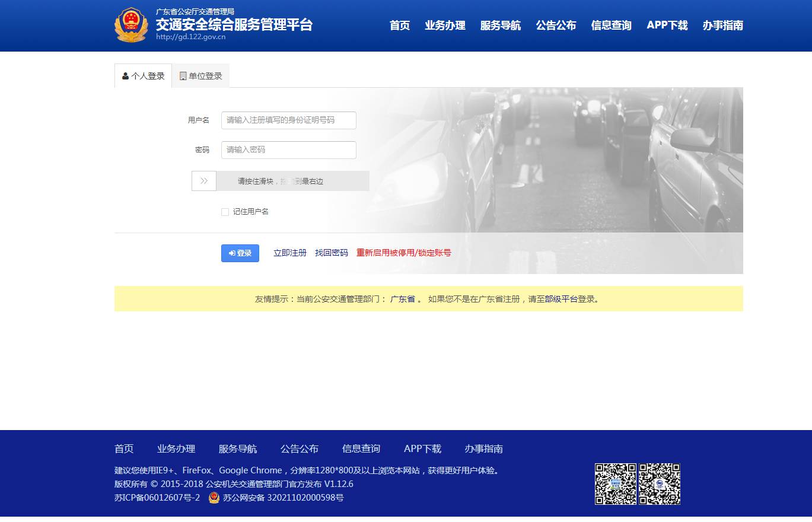Image resolution: width=812 pixels, height=522 pixels.
Task: Open 信息查询 in the top navigation
Action: tap(611, 26)
